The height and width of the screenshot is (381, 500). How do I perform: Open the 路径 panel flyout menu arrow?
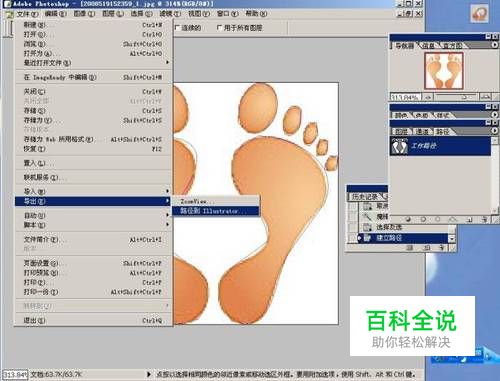coord(495,131)
